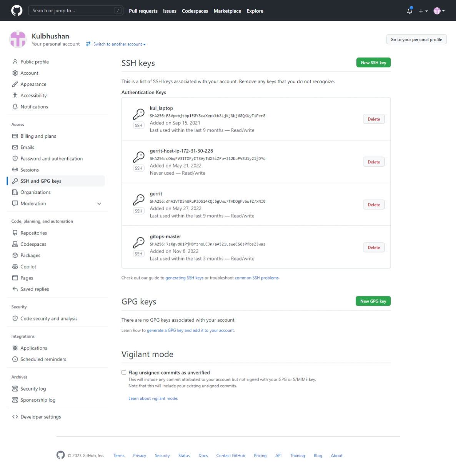Open Packages settings
The height and width of the screenshot is (476, 456).
pos(30,255)
